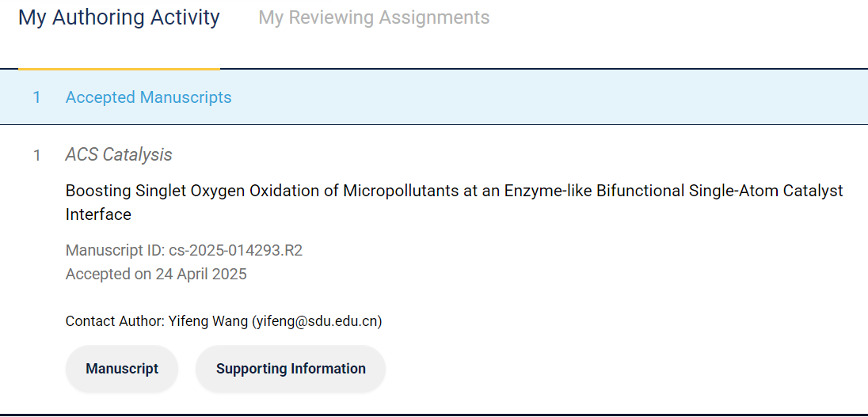Image resolution: width=868 pixels, height=417 pixels.
Task: Click the word Interface in the title
Action: coord(98,214)
